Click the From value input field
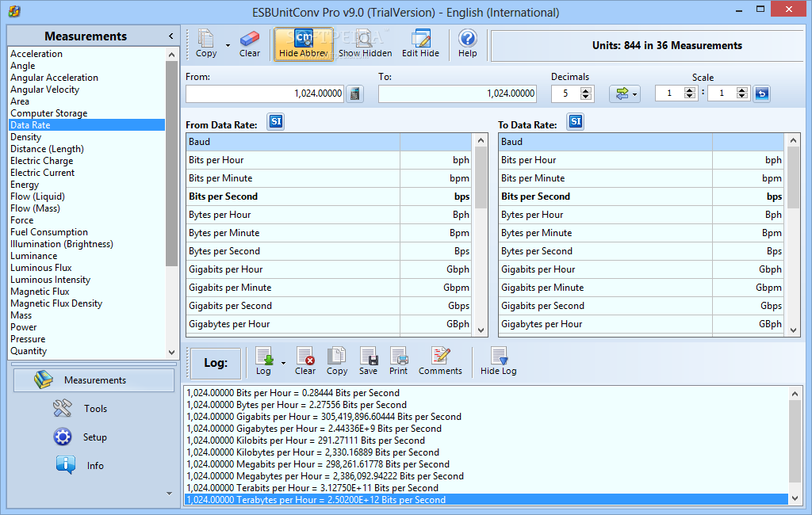The height and width of the screenshot is (515, 812). click(x=265, y=93)
